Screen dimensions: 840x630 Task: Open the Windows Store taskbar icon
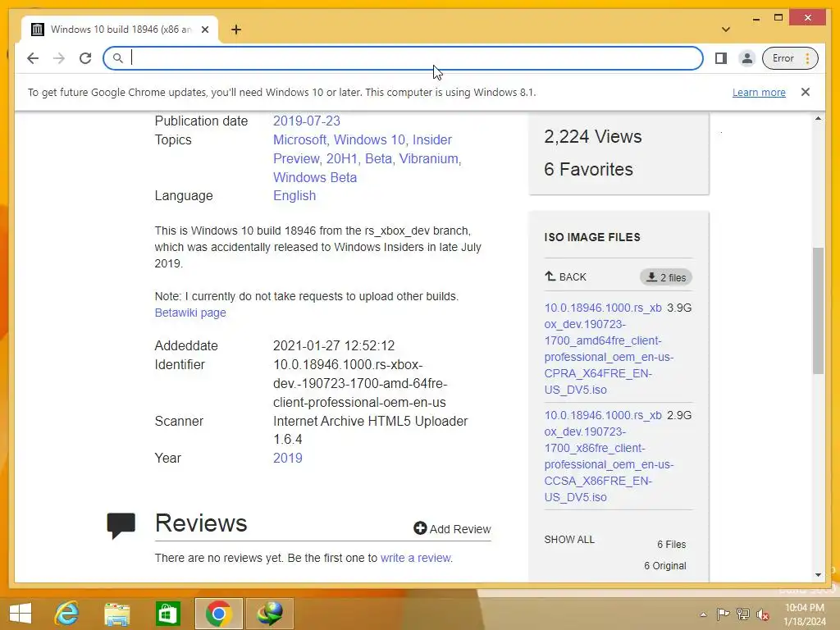point(167,614)
